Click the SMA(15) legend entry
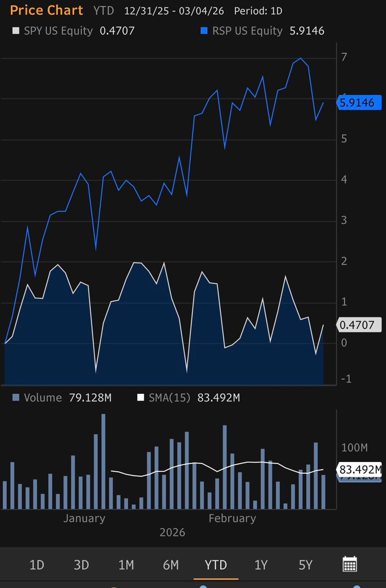Image resolution: width=386 pixels, height=588 pixels. pos(169,398)
